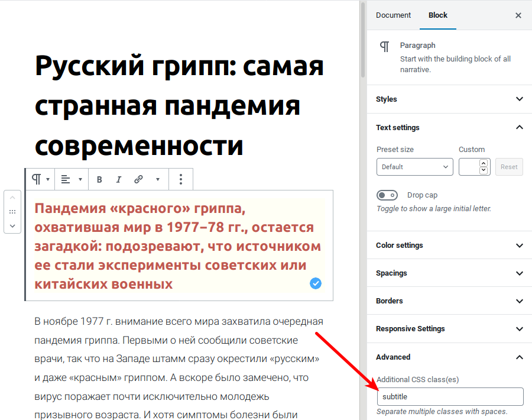Close the settings sidebar
This screenshot has width=532, height=420.
coord(518,15)
